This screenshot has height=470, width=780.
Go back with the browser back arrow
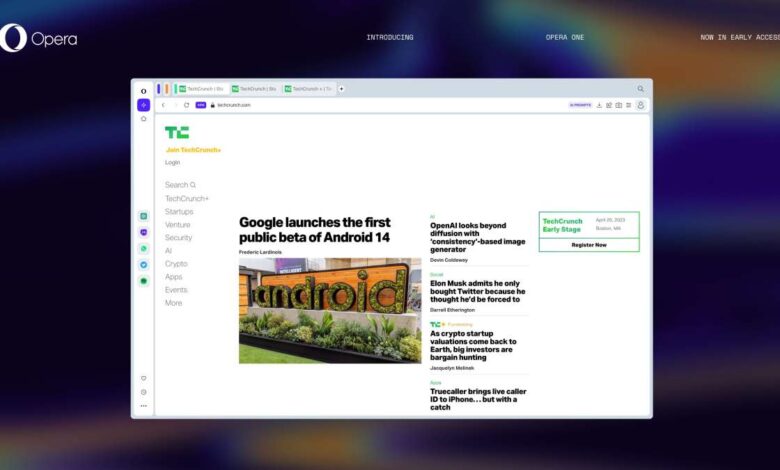[x=163, y=105]
